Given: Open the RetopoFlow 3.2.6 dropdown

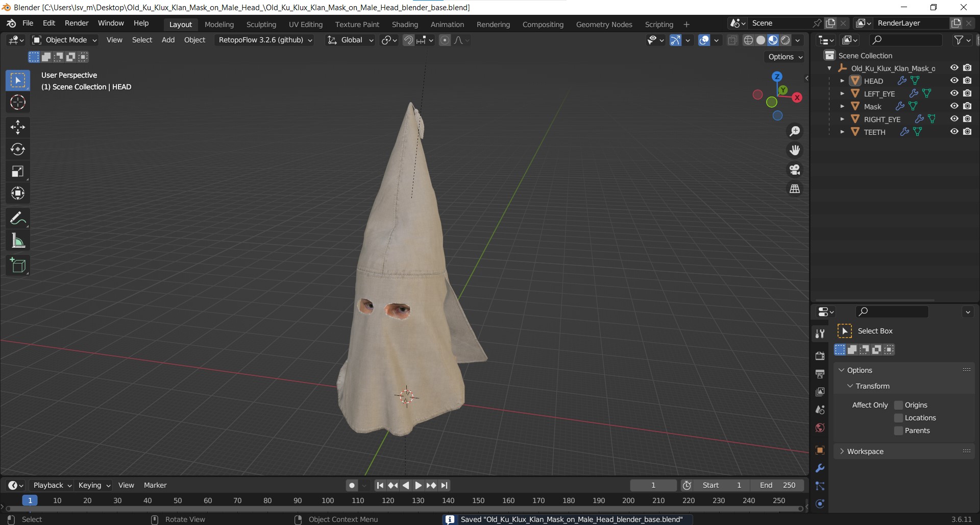Looking at the screenshot, I should 265,40.
